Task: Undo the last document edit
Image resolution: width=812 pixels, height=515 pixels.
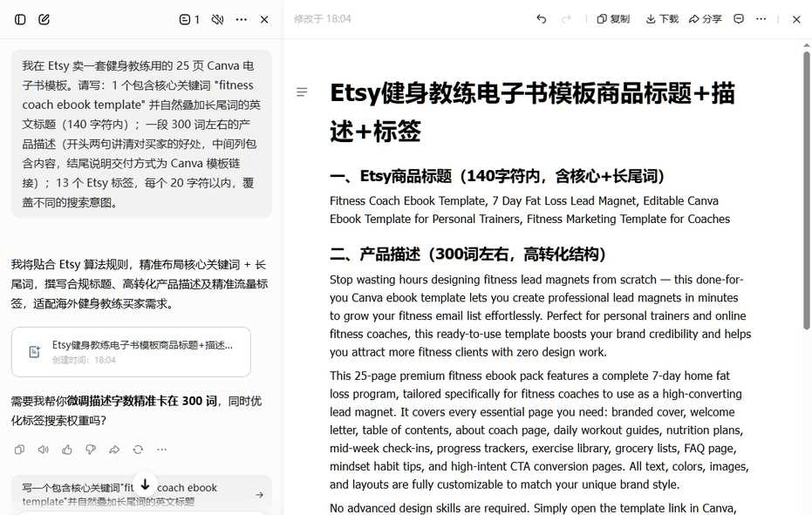Action: (541, 19)
